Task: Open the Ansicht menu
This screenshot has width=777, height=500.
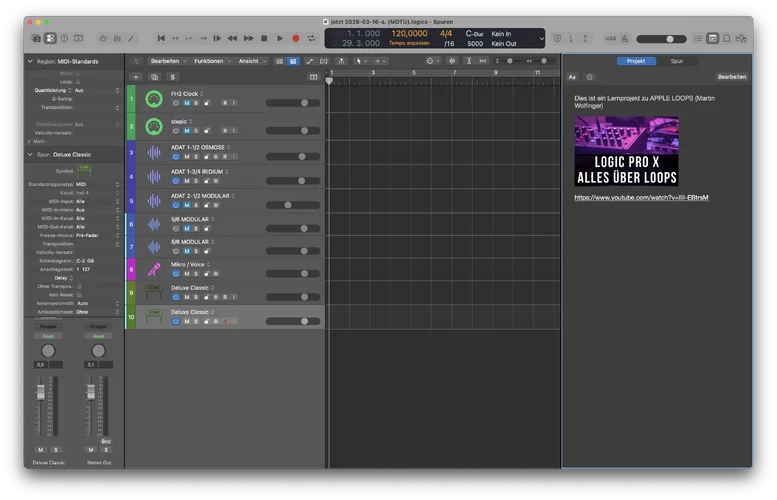Action: point(252,61)
